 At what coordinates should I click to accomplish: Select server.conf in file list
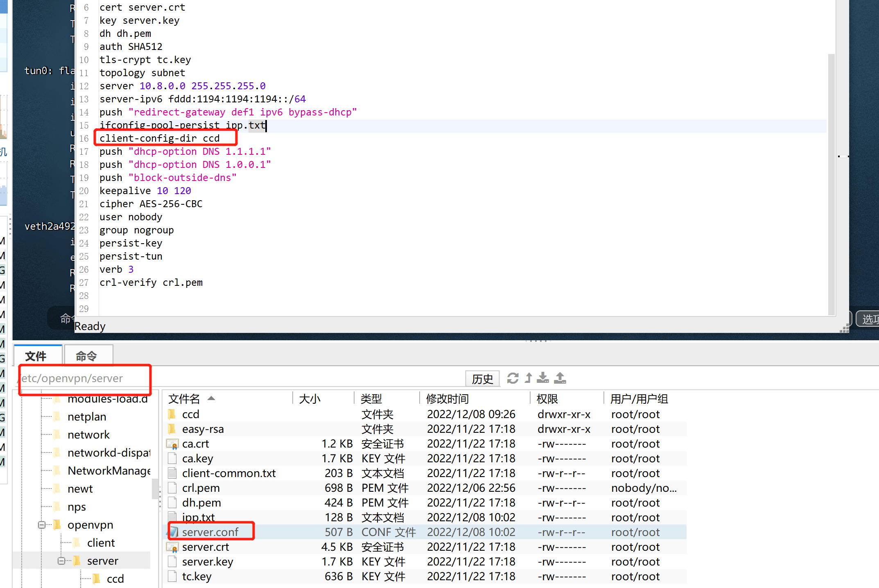[210, 532]
